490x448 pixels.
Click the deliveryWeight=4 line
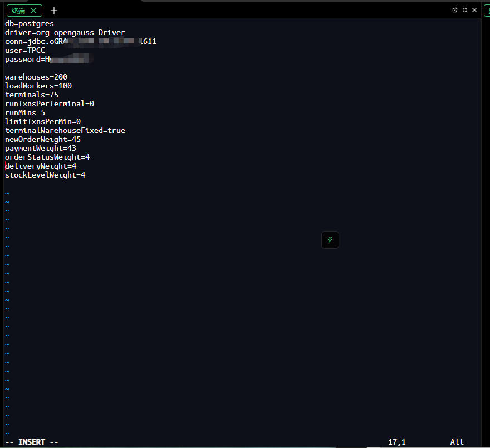coord(41,166)
